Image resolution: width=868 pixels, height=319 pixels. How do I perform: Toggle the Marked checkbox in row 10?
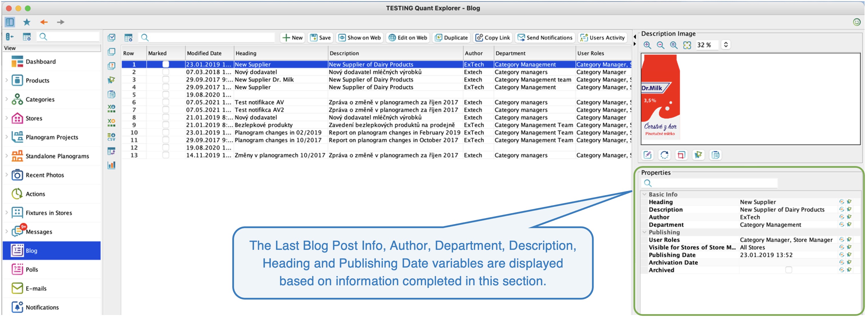(x=165, y=133)
